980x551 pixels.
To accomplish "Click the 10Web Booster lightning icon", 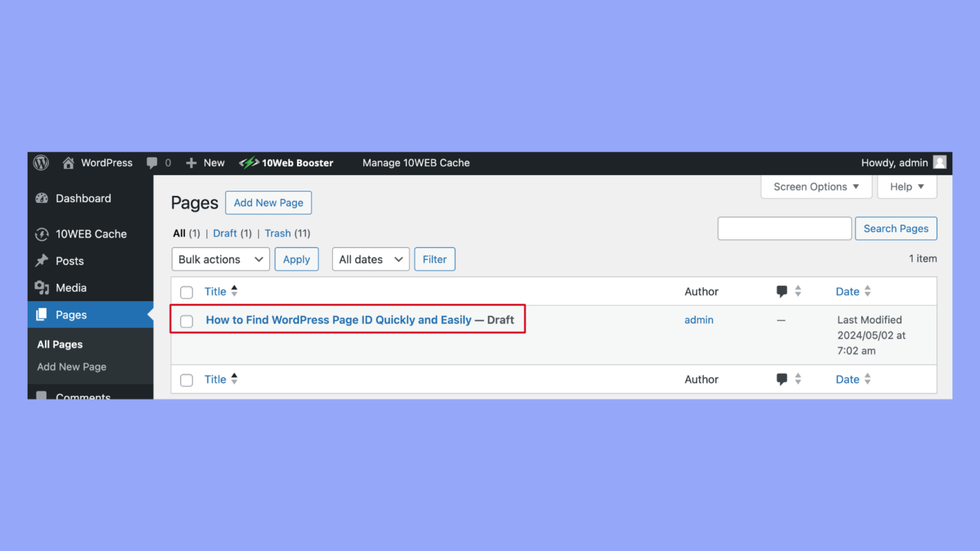I will click(x=250, y=163).
